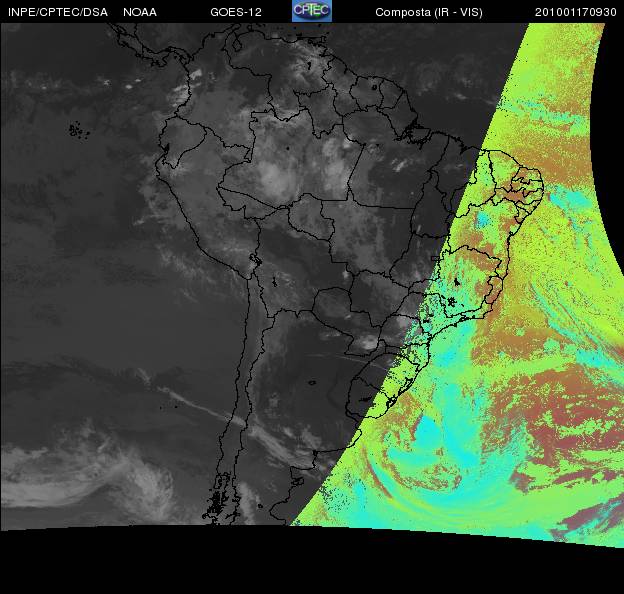The image size is (624, 594).
Task: Click the 201001170930 timestamp
Action: tap(576, 12)
